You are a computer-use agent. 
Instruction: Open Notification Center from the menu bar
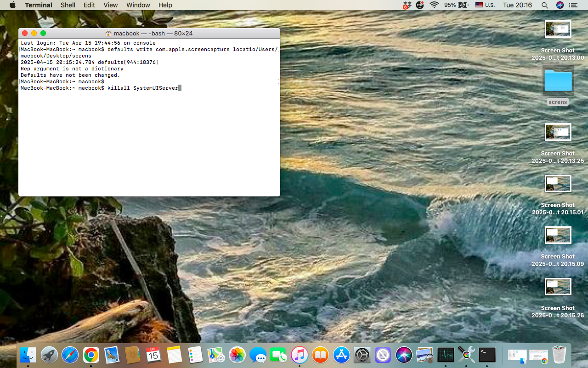click(573, 5)
